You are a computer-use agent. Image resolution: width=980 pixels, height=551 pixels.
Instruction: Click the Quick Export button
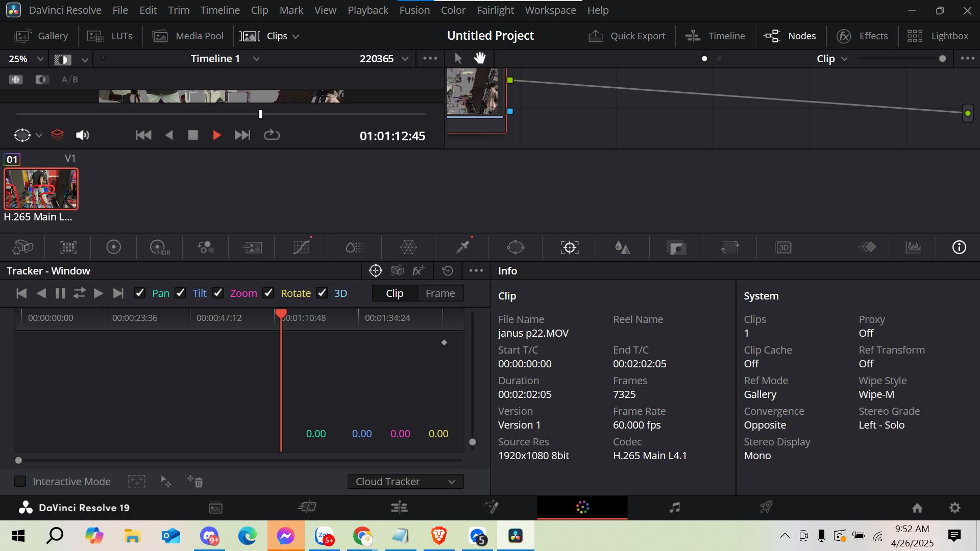tap(627, 36)
